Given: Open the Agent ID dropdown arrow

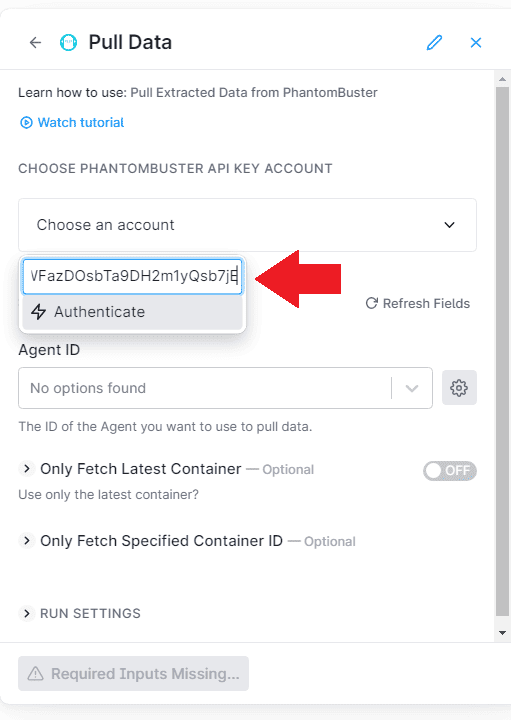Looking at the screenshot, I should [412, 388].
